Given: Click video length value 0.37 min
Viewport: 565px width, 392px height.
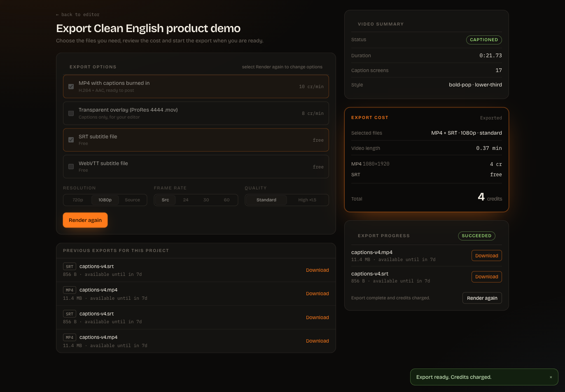Looking at the screenshot, I should pyautogui.click(x=489, y=148).
